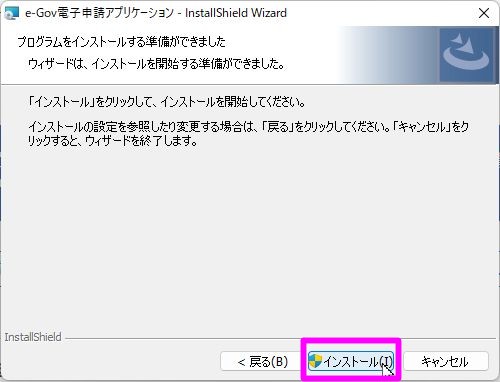
Task: Go back with the 戻る(B) button
Action: (262, 361)
